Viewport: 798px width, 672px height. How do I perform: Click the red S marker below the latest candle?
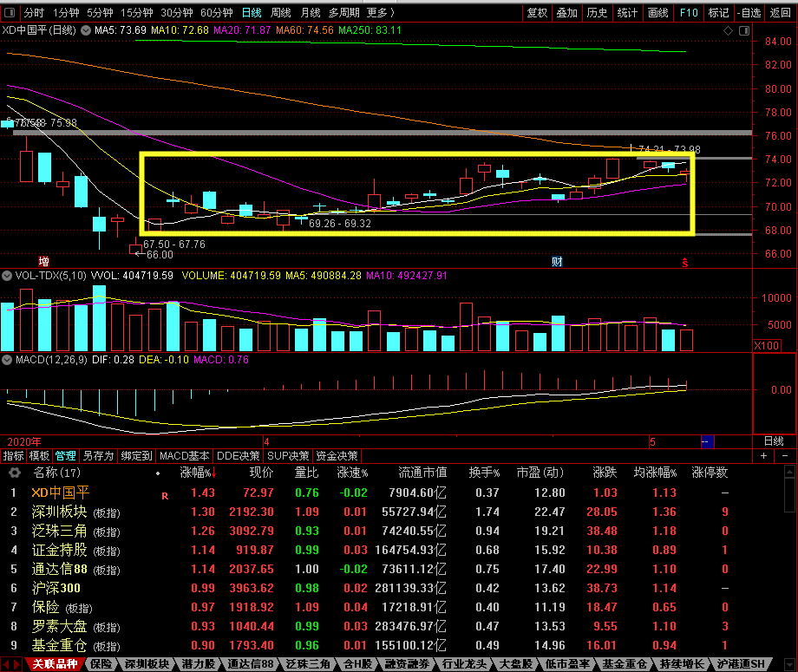point(685,263)
